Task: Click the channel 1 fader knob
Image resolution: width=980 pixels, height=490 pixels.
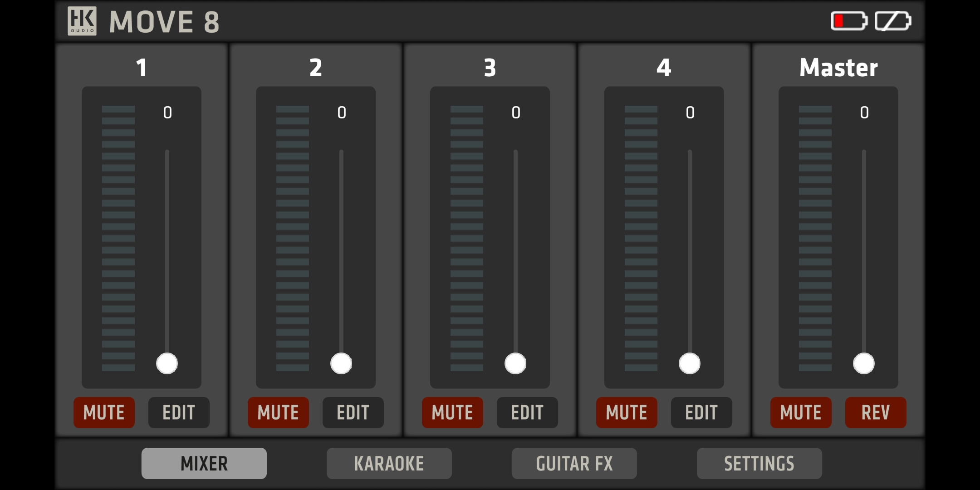Action: (167, 363)
